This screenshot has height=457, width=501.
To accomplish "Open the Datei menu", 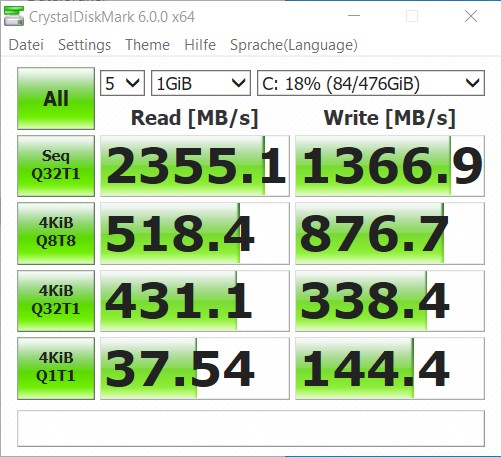I will (26, 45).
